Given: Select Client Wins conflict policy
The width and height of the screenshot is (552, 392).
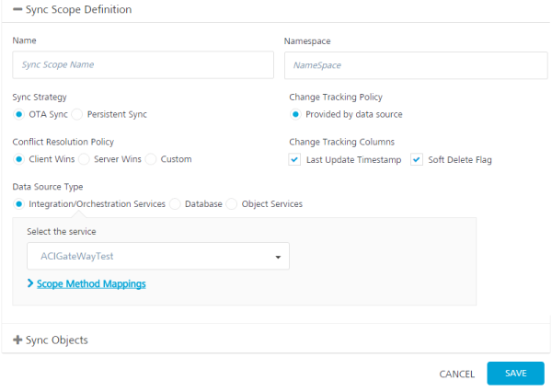Looking at the screenshot, I should 19,159.
